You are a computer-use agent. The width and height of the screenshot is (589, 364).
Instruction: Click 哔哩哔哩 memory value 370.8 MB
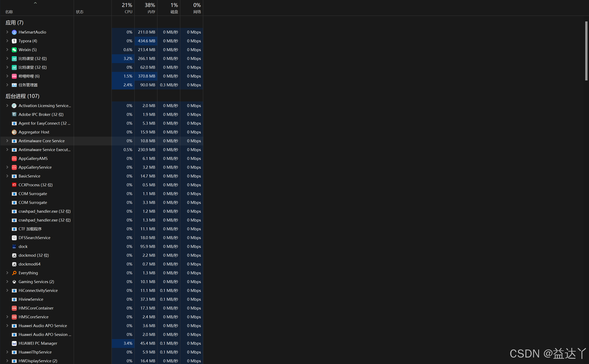[146, 76]
